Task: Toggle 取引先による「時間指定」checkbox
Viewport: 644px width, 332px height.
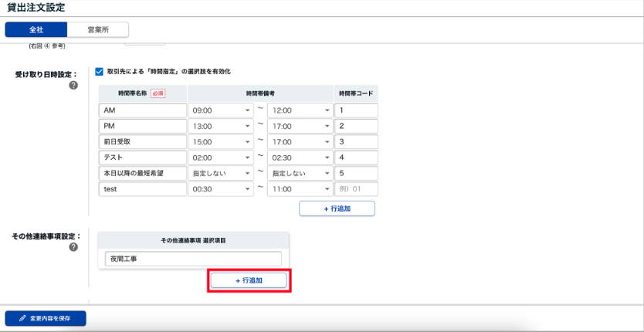Action: click(x=99, y=72)
